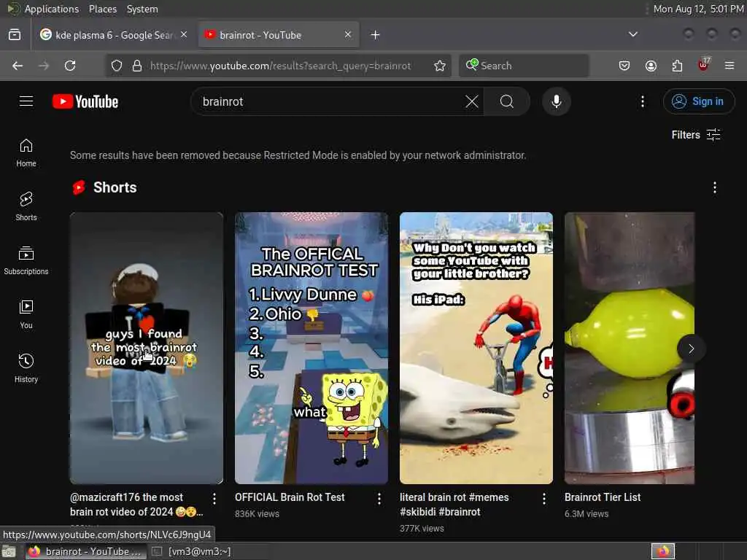Open YouTube settings three-dot menu

pos(643,101)
